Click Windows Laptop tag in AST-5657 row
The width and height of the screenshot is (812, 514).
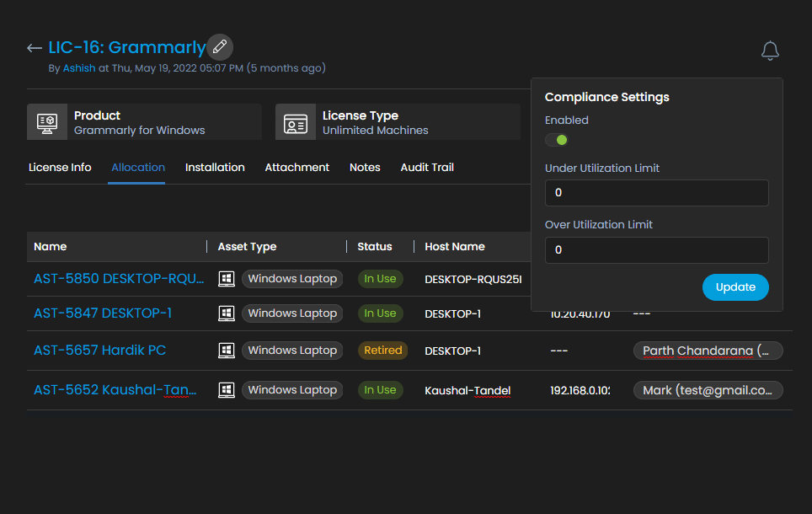(292, 351)
